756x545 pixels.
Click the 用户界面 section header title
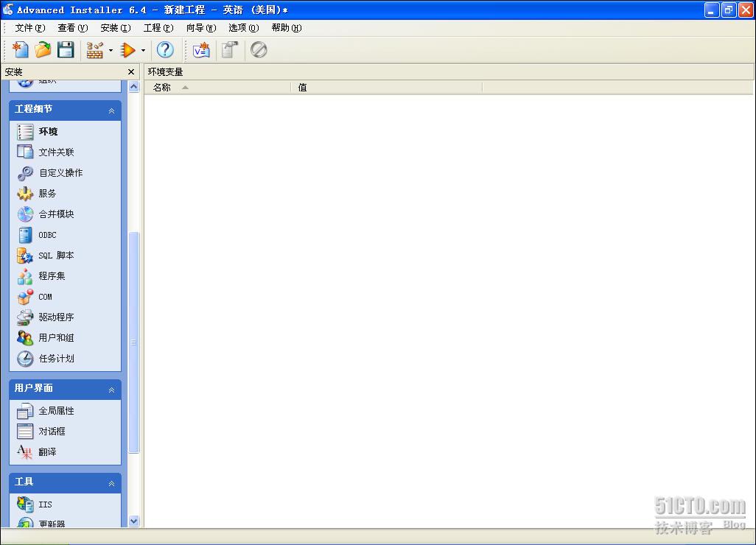(x=33, y=388)
